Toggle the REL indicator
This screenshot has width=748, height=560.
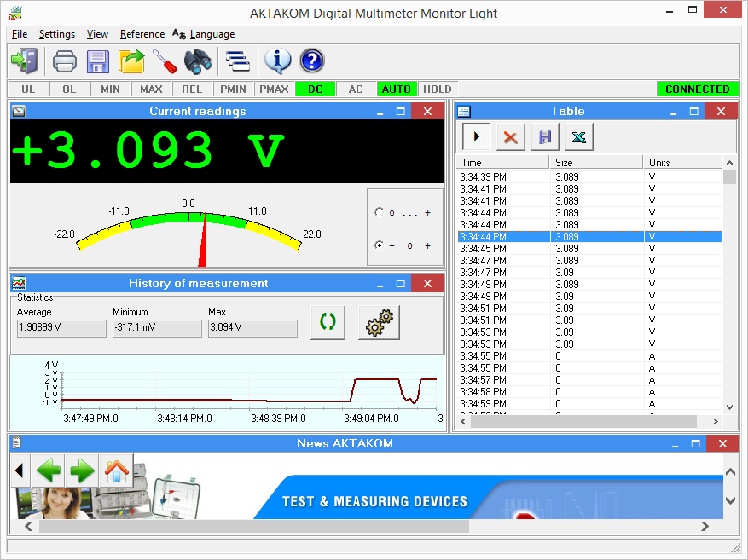[x=192, y=89]
